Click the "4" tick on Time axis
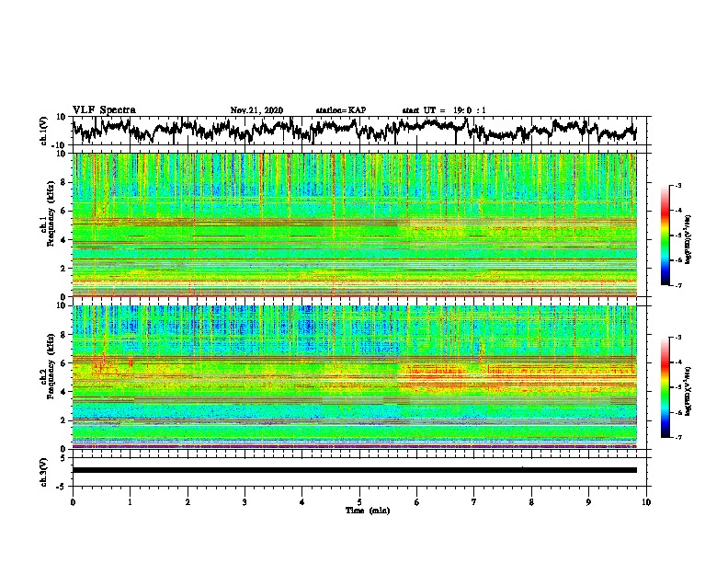 point(302,502)
